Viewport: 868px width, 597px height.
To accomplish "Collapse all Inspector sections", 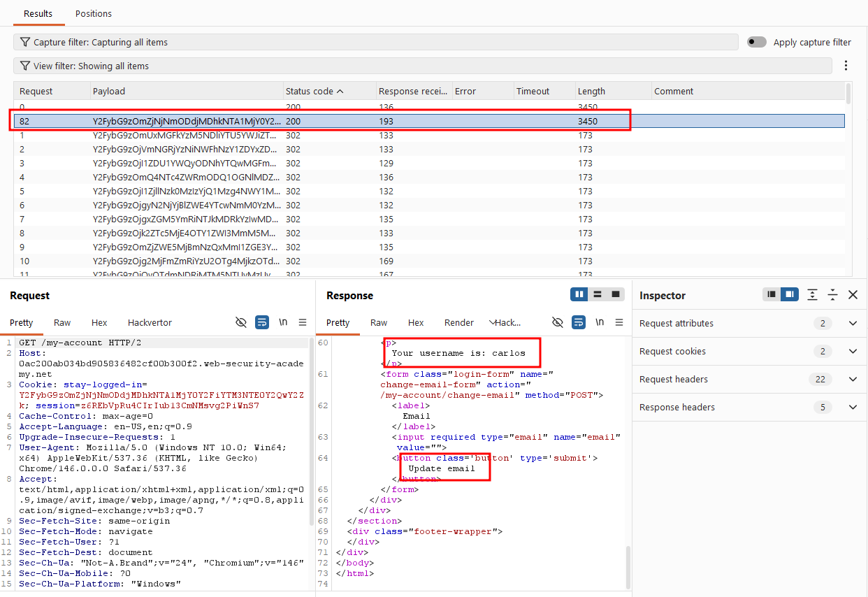I will (832, 295).
